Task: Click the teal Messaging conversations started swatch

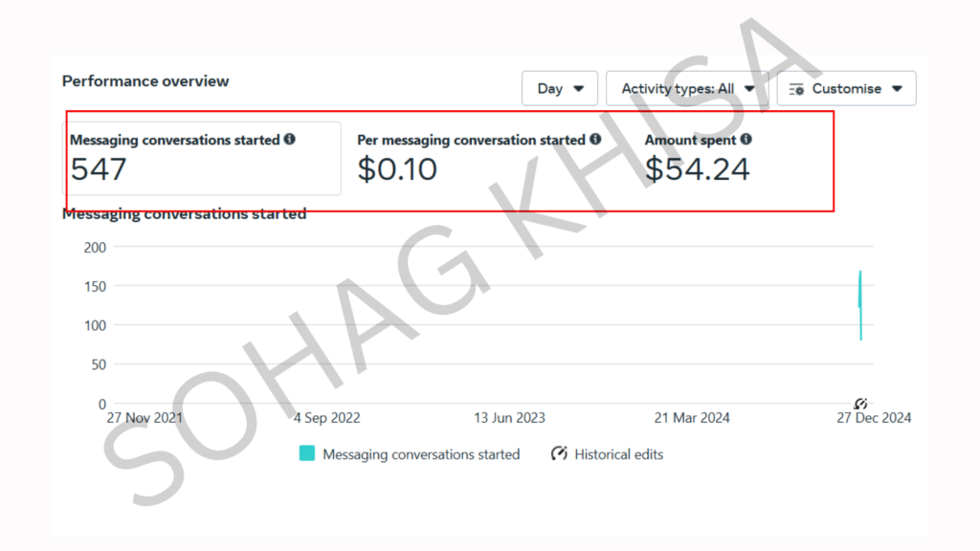Action: tap(306, 454)
